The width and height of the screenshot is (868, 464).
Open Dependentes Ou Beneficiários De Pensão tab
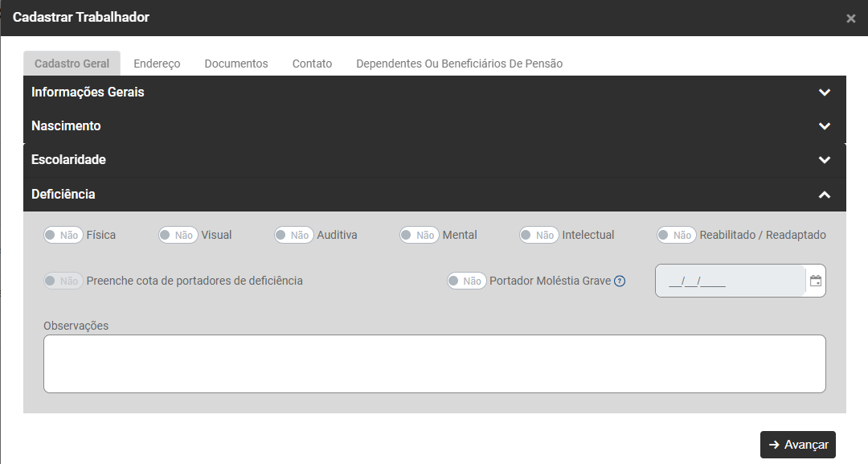pos(459,64)
